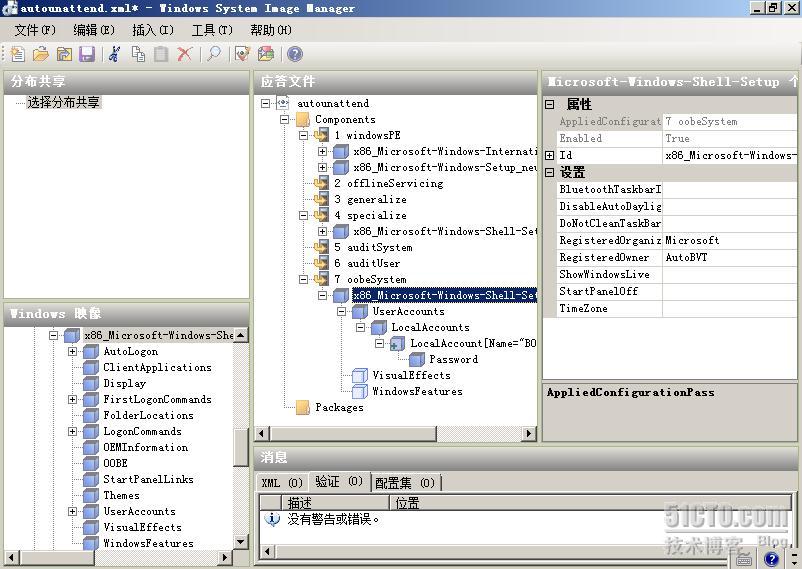Screen dimensions: 802x569
Task: Create a new answer file from toolbar
Action: (x=18, y=54)
